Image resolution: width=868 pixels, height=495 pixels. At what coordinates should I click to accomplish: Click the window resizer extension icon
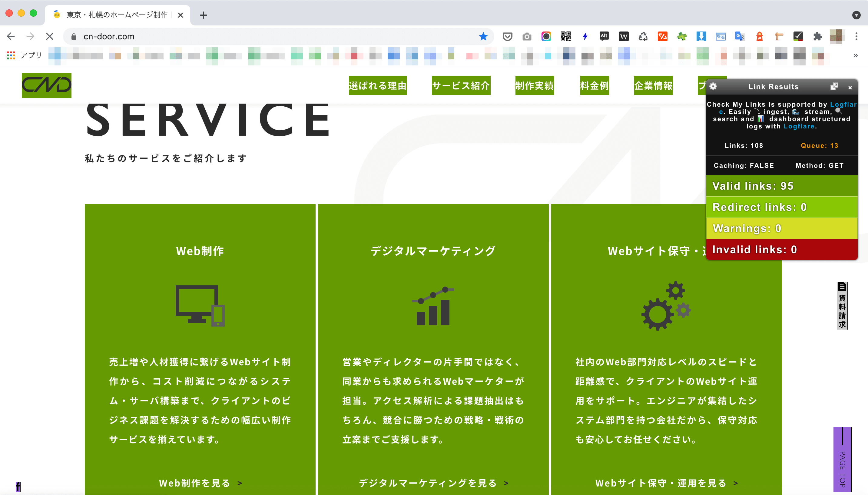coord(721,36)
